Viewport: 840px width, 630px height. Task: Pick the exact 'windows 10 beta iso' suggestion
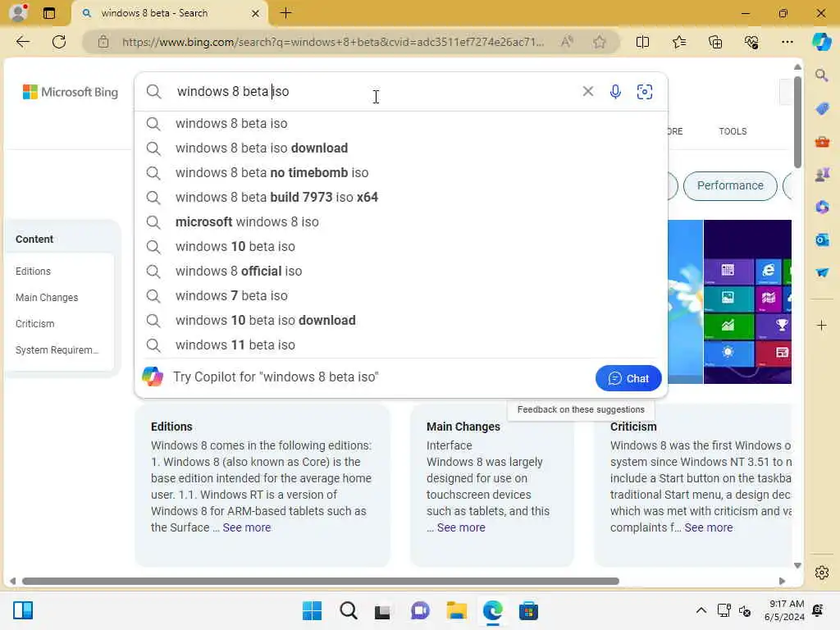click(400, 247)
